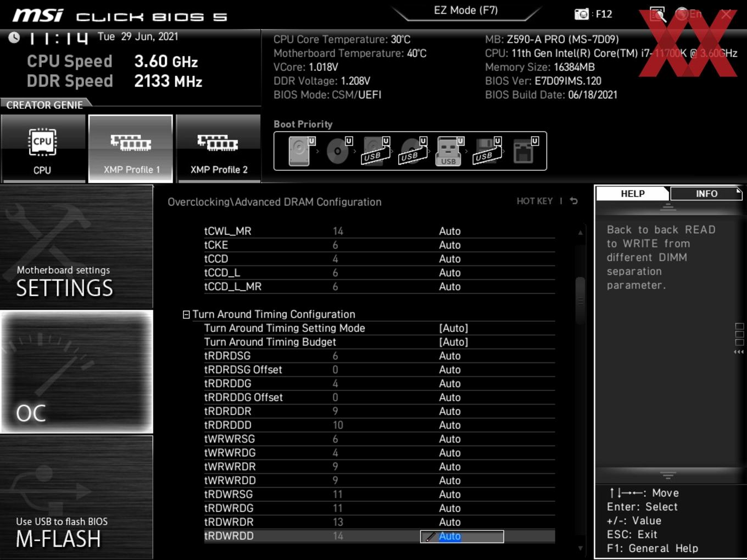Viewport: 747px width, 560px height.
Task: Select the tRDWRSG timing row
Action: click(379, 494)
